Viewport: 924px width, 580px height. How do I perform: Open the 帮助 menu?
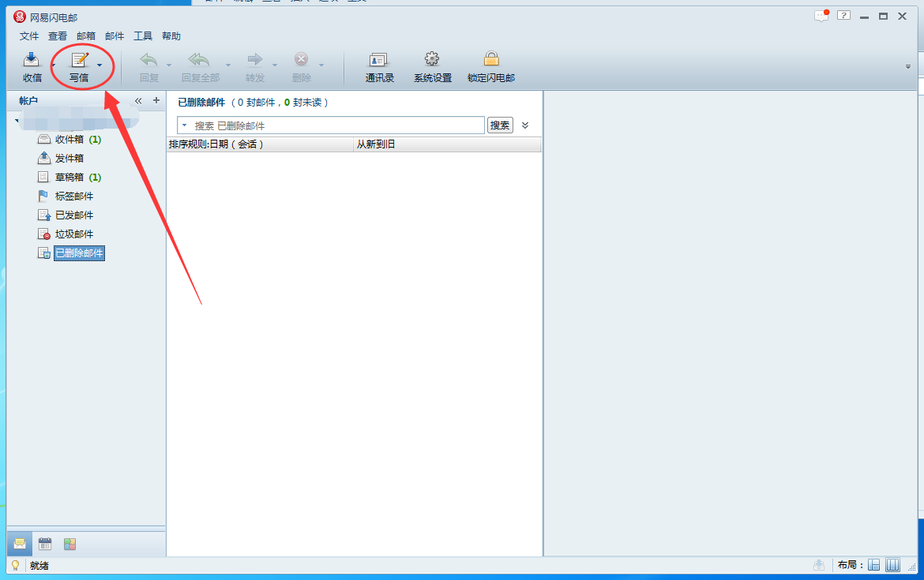pos(171,36)
